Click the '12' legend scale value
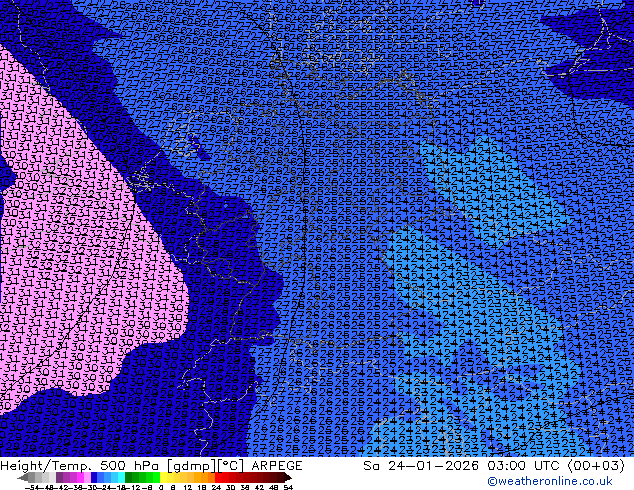634x490 pixels. coord(188,487)
